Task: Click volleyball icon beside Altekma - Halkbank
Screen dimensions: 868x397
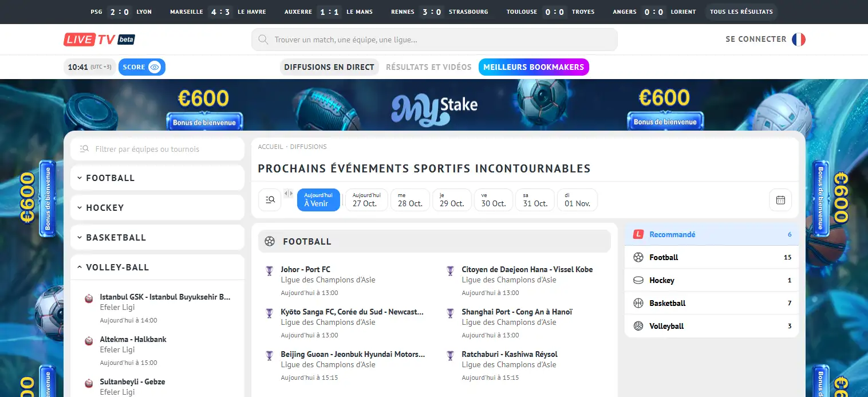Action: click(89, 341)
